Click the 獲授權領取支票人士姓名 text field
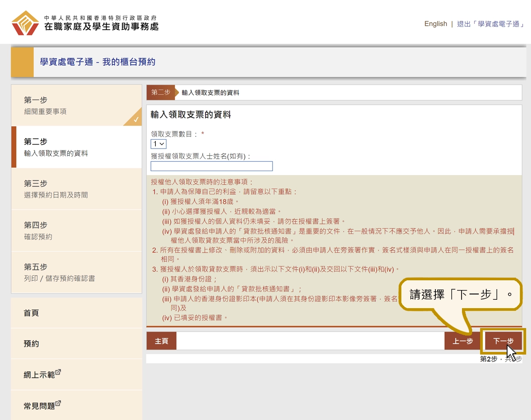The height and width of the screenshot is (420, 531). pos(212,166)
